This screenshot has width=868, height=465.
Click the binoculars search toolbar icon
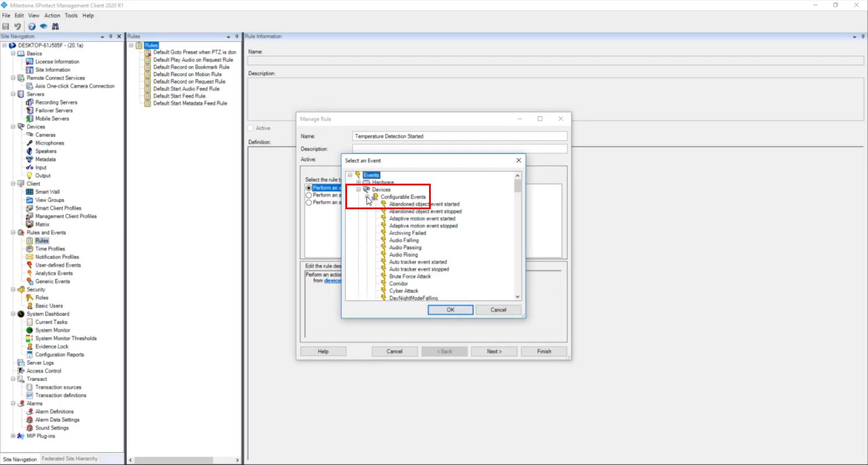click(55, 26)
